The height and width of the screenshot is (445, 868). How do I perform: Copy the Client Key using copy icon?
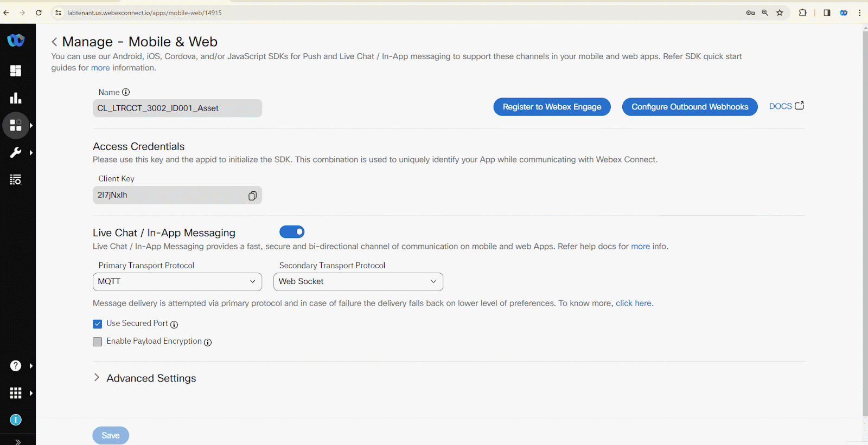[252, 196]
